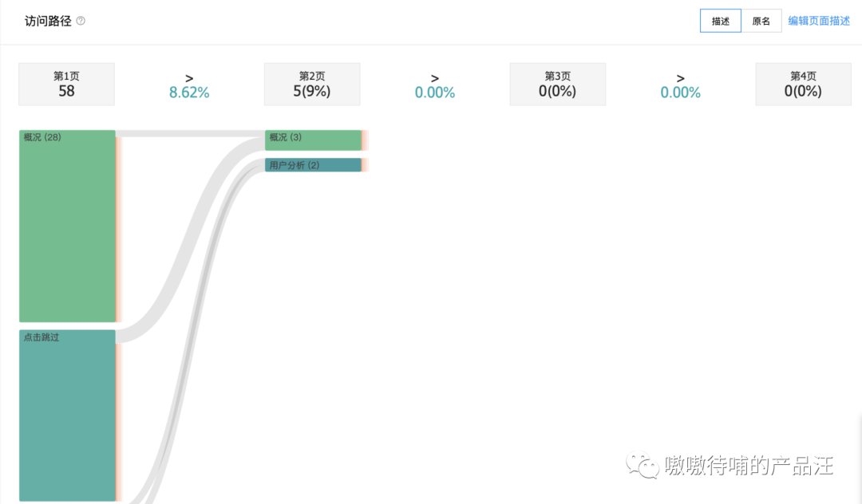Screen dimensions: 862x504
Task: Select the 概况 (3) node in page two
Action: tap(313, 140)
